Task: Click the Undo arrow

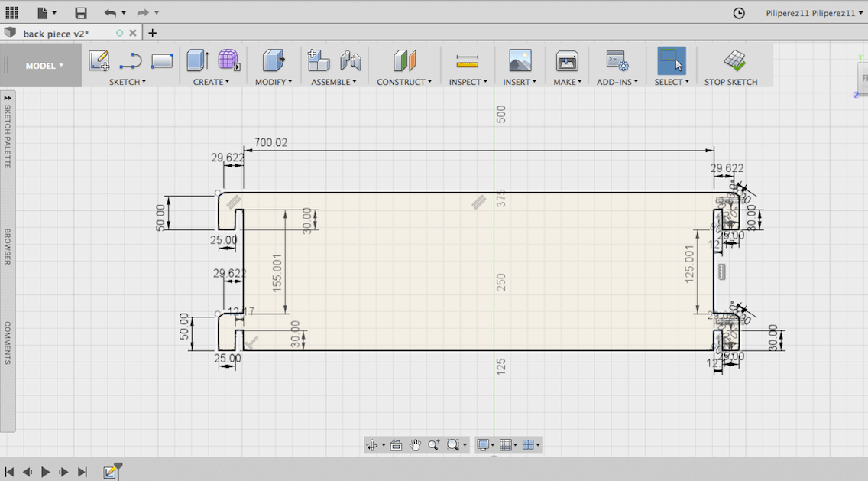Action: [x=110, y=12]
